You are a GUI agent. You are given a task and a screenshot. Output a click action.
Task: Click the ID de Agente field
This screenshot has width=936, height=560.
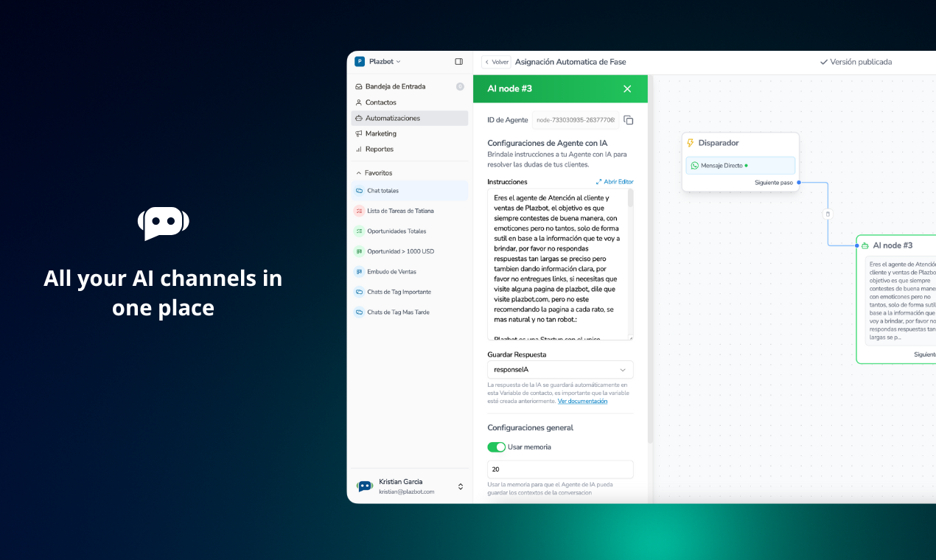pyautogui.click(x=576, y=120)
